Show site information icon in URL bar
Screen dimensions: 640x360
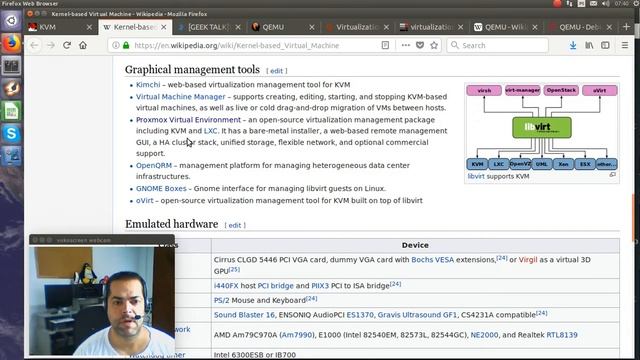116,45
